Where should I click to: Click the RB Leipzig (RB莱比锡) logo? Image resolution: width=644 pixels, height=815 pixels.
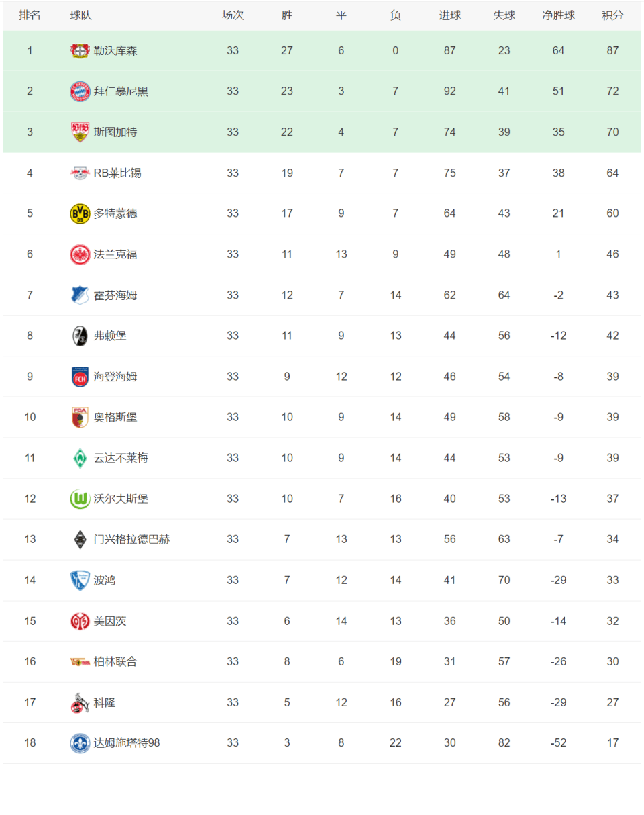pos(80,173)
